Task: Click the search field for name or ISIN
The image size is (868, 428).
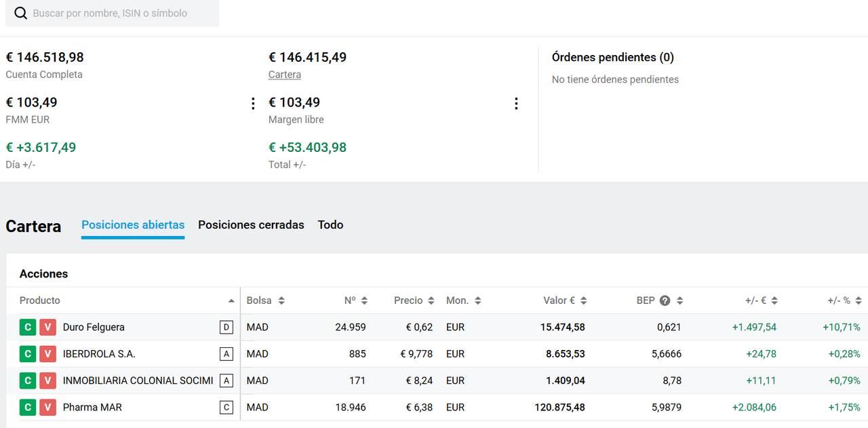Action: [x=122, y=14]
